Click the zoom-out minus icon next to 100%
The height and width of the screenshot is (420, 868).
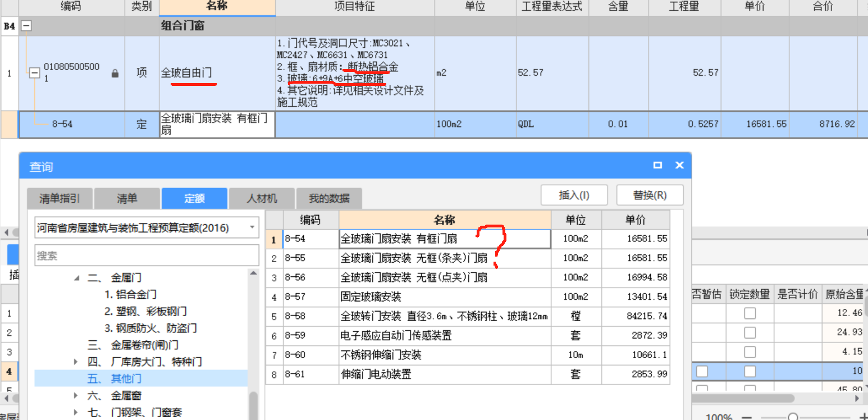point(746,417)
